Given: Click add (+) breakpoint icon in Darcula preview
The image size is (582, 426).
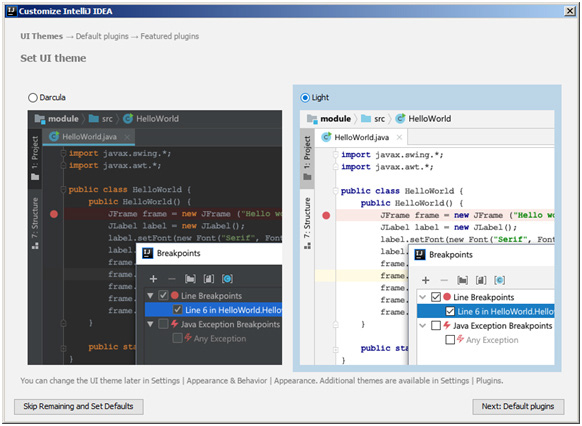Looking at the screenshot, I should 153,279.
